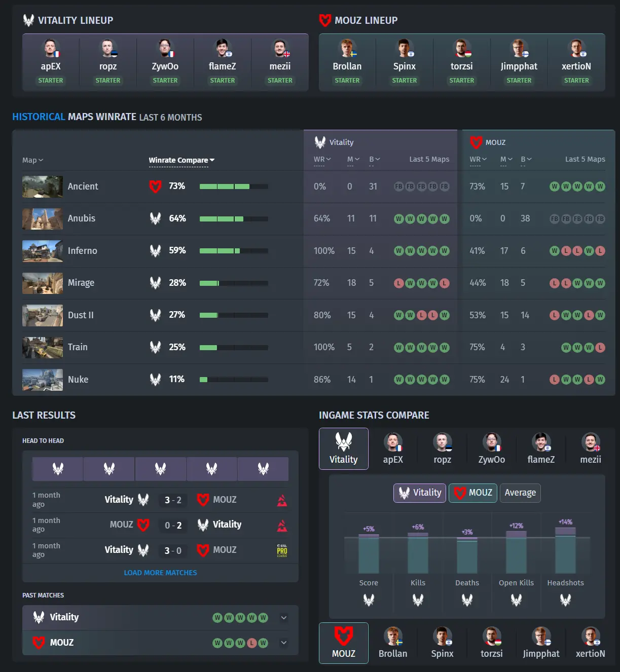This screenshot has width=620, height=672.
Task: Click torzsi avatar in MOUZ lineup
Action: (x=462, y=49)
